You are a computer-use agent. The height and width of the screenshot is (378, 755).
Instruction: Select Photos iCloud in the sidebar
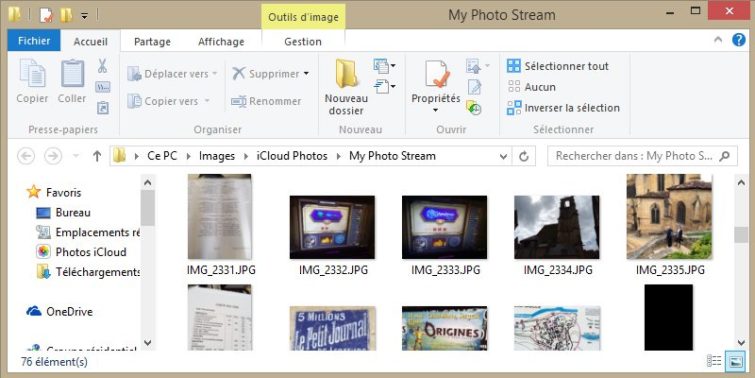click(x=81, y=252)
